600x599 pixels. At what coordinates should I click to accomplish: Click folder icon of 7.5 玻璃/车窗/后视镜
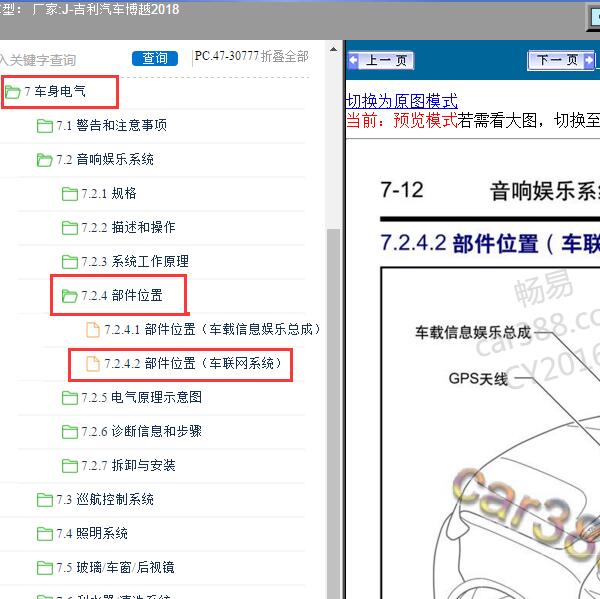pyautogui.click(x=44, y=568)
